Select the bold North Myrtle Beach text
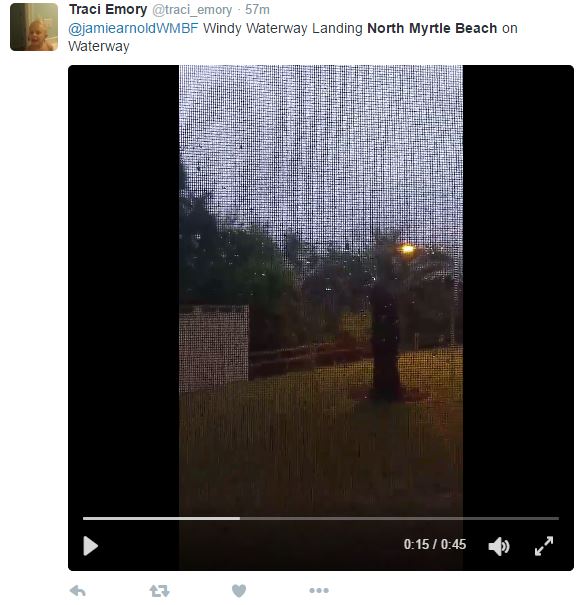The width and height of the screenshot is (586, 605). [432, 28]
